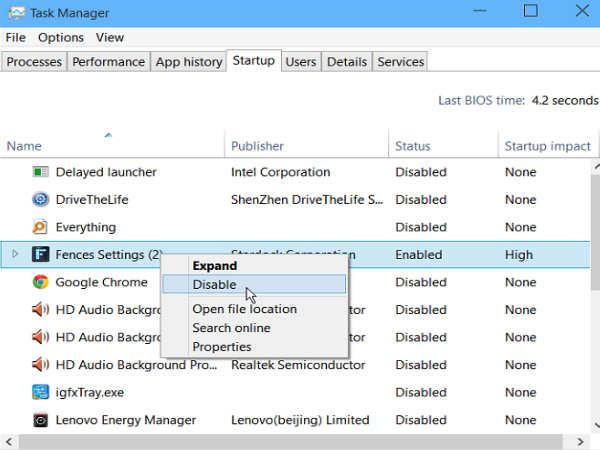The height and width of the screenshot is (450, 600).
Task: Click the Enabled status of Fences Settings
Action: [x=419, y=254]
